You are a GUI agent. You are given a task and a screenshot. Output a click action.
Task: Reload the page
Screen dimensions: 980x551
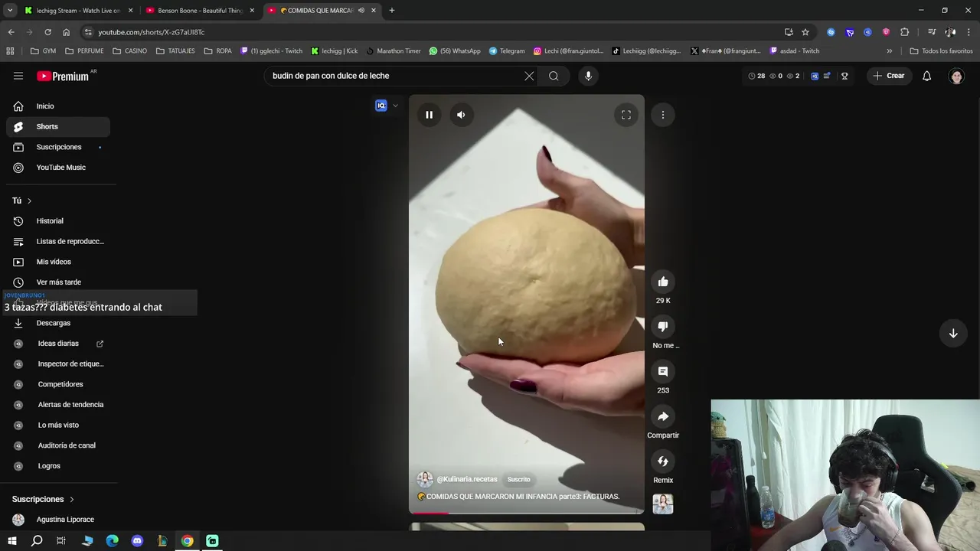pos(47,32)
